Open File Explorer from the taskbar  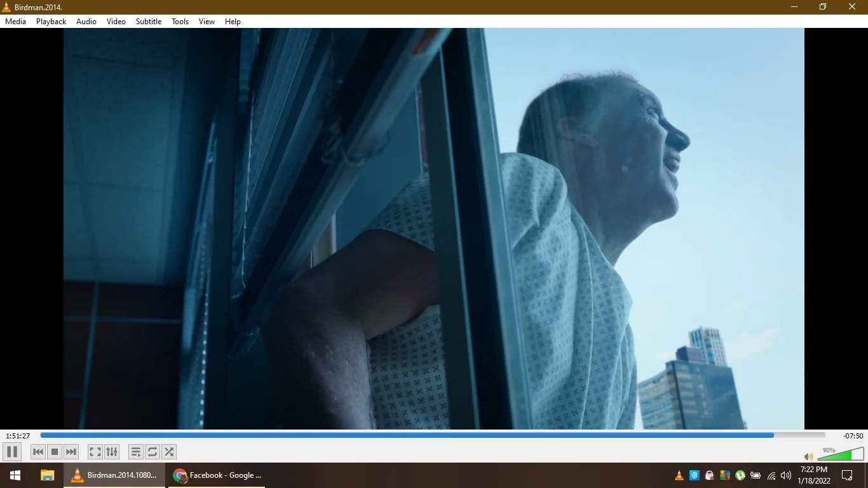tap(47, 475)
